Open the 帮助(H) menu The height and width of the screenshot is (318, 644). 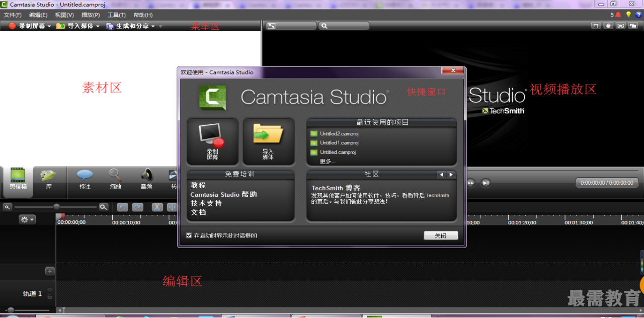click(143, 15)
